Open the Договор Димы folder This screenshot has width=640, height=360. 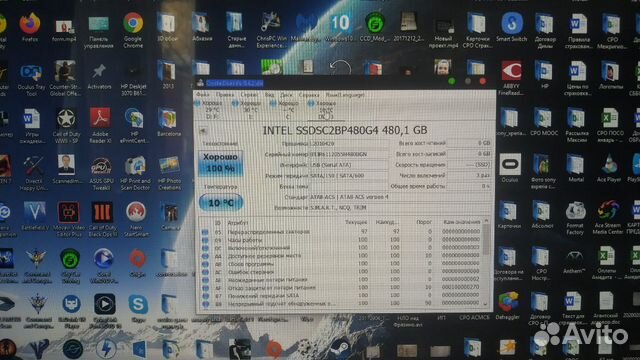point(545,31)
